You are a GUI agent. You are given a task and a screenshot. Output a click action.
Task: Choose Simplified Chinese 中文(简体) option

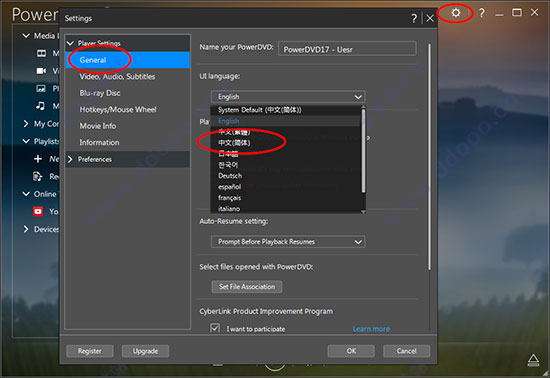pos(286,143)
